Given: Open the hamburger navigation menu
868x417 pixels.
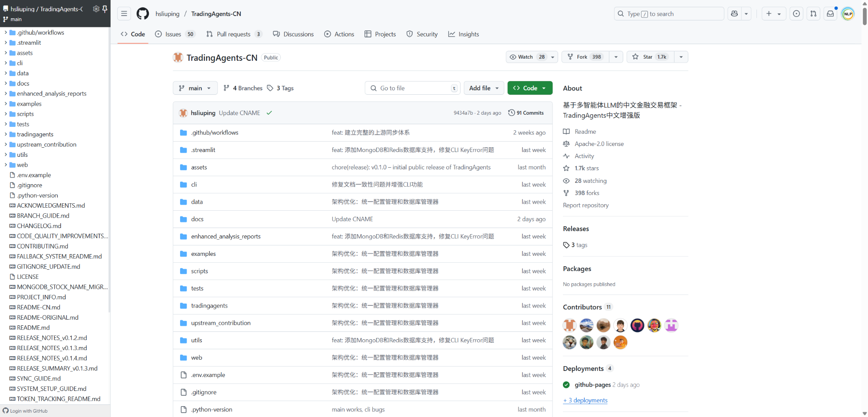Looking at the screenshot, I should coord(124,14).
